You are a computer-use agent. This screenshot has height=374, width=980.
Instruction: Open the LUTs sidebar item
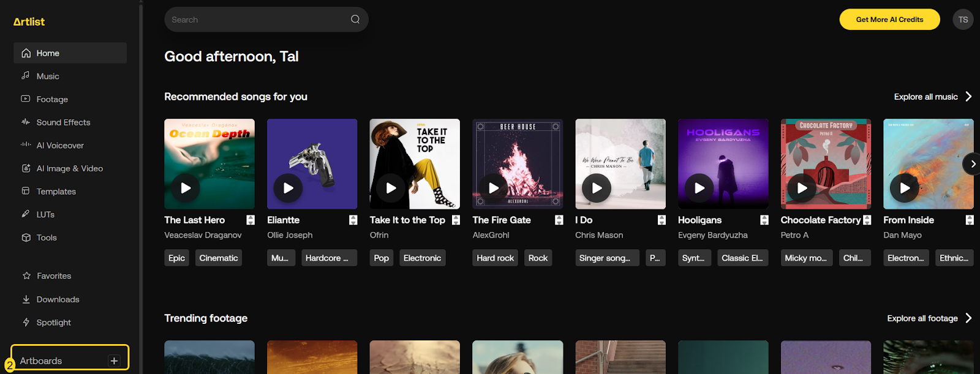point(45,215)
